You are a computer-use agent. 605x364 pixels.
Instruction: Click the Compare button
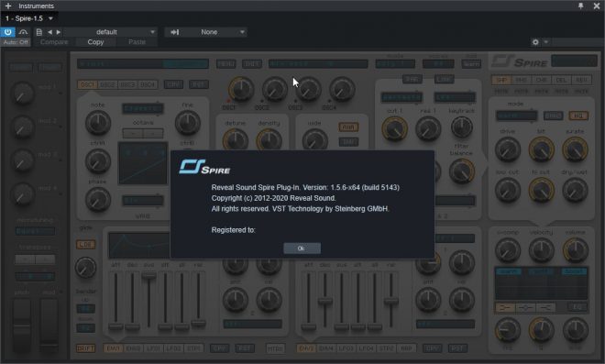54,41
